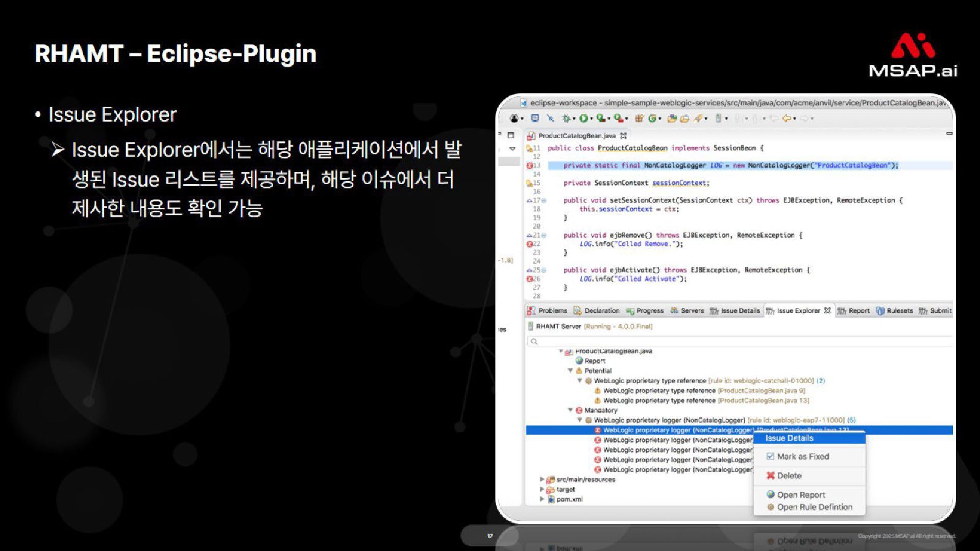Click the green Run button in the toolbar
This screenshot has width=980, height=551.
point(583,118)
